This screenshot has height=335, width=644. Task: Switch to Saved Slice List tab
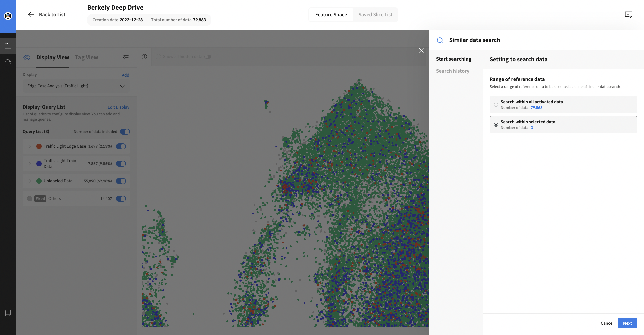[x=375, y=15]
